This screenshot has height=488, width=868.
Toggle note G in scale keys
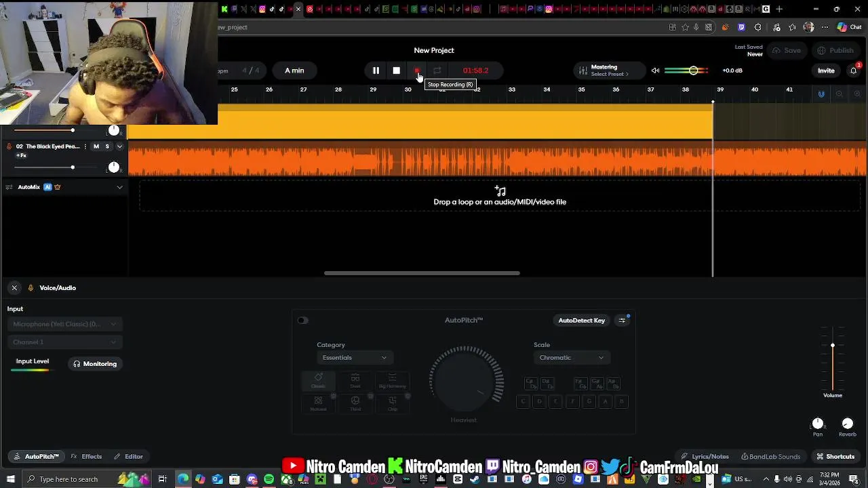pyautogui.click(x=589, y=402)
